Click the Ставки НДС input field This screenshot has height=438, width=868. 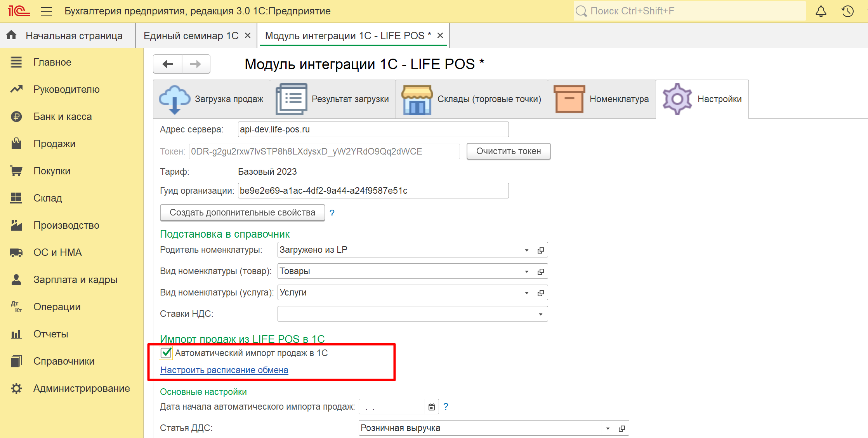406,314
